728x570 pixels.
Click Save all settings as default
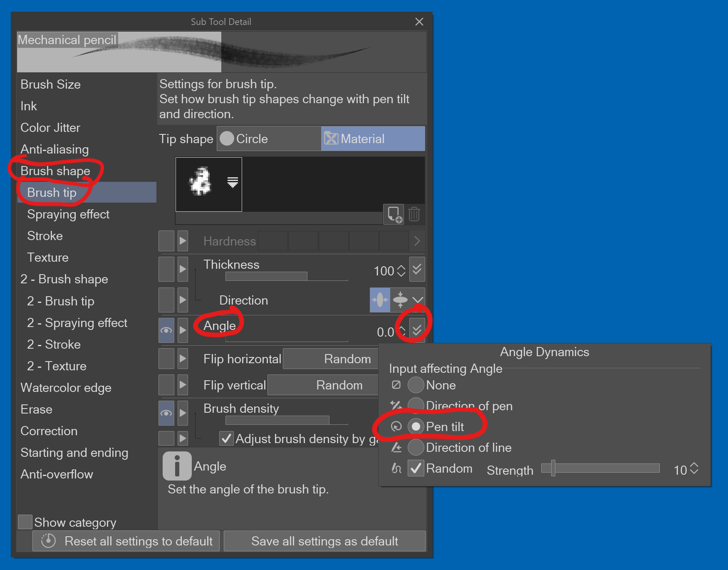pos(324,541)
